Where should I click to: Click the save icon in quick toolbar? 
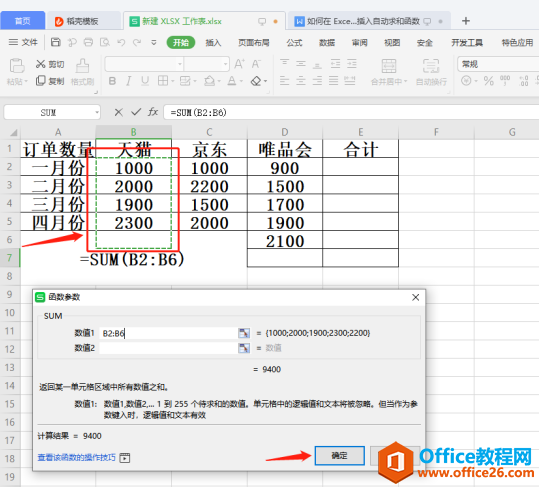pos(56,42)
